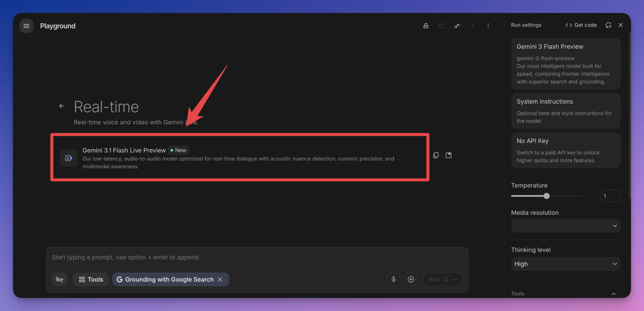This screenshot has width=644, height=311.
Task: Open the Tools menu in prompt bar
Action: [91, 279]
